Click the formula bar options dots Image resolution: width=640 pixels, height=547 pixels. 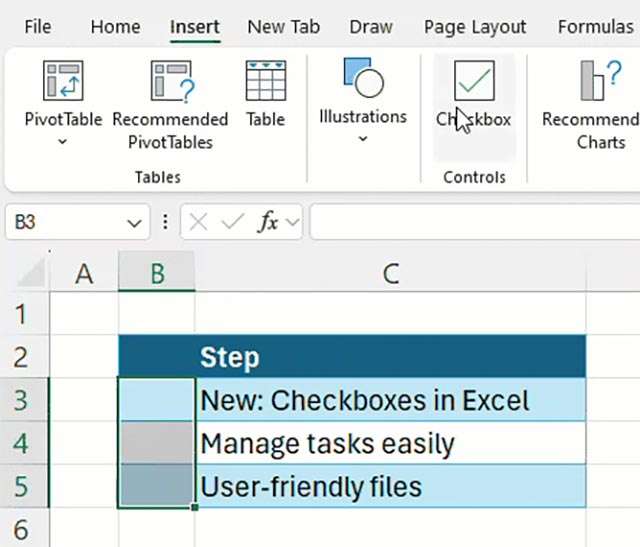click(x=165, y=222)
